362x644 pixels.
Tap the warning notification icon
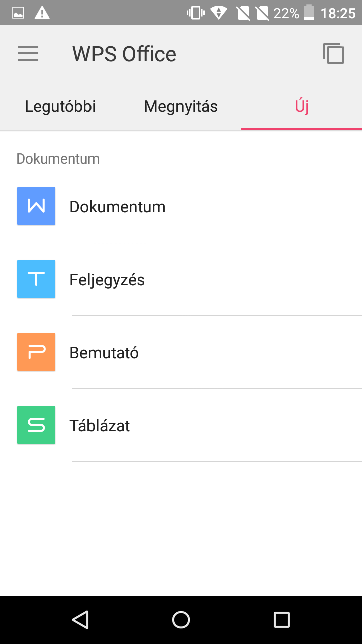point(42,13)
